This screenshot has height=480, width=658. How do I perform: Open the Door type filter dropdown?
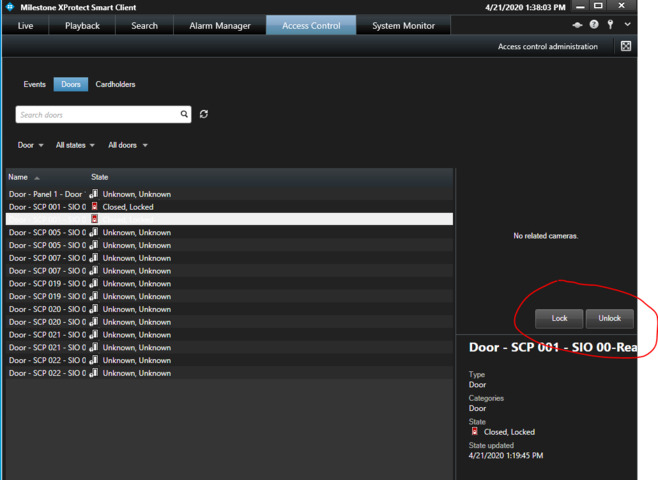(x=31, y=146)
